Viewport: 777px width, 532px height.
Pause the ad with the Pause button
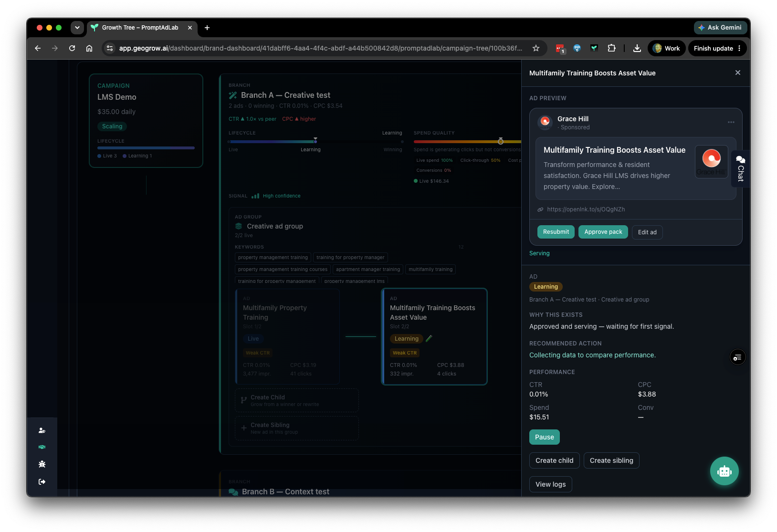[544, 437]
